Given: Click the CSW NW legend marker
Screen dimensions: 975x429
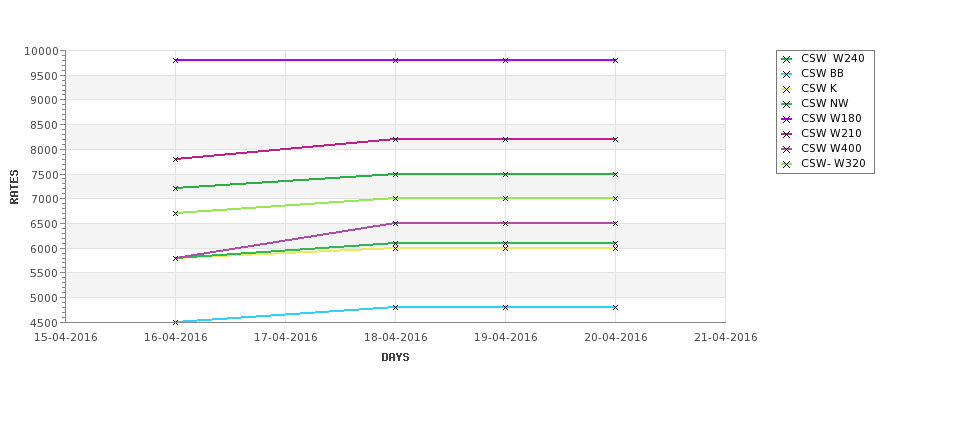Looking at the screenshot, I should pos(787,104).
